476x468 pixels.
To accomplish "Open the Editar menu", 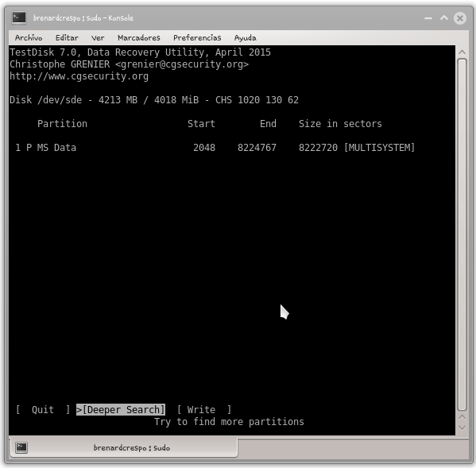I will (x=67, y=37).
